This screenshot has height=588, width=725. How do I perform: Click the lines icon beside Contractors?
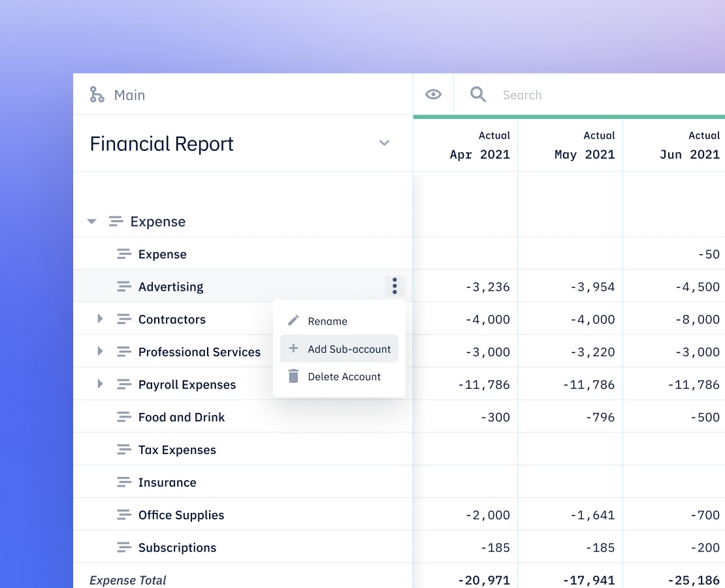[124, 319]
